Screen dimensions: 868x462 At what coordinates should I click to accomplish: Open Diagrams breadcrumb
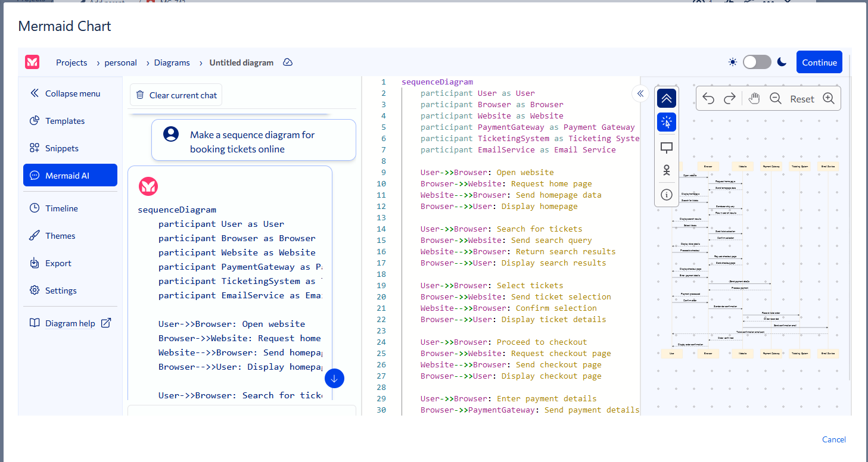(x=172, y=63)
